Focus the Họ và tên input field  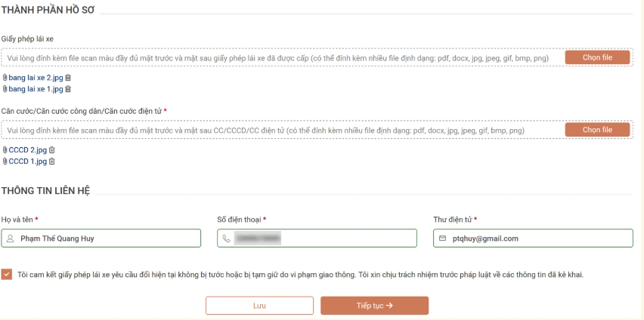(106, 238)
